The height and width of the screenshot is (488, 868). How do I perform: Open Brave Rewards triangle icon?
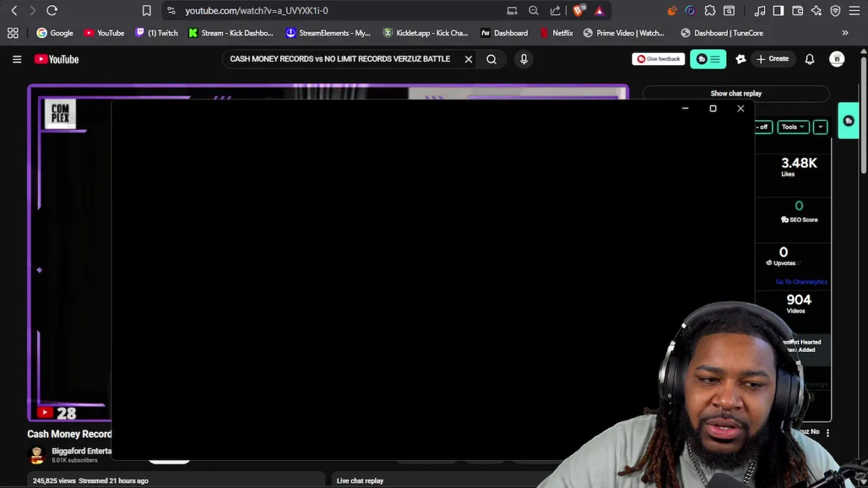point(599,10)
